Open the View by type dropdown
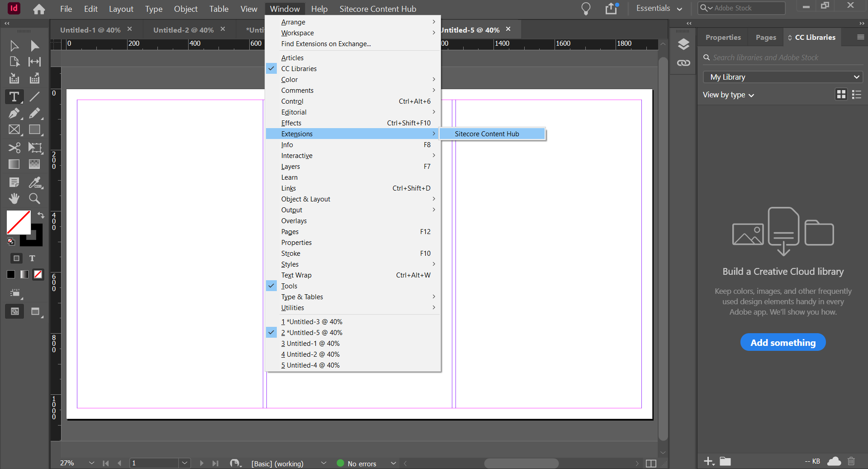Screen dimensions: 868x469 tap(728, 95)
